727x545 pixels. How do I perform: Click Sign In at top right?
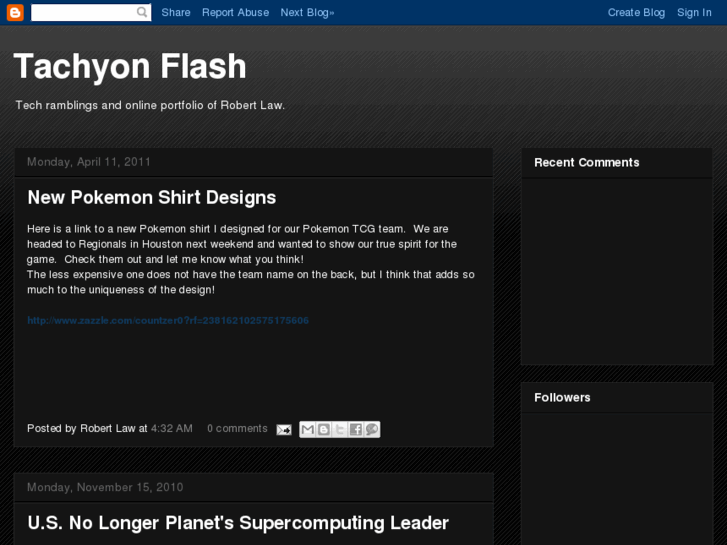pos(694,13)
